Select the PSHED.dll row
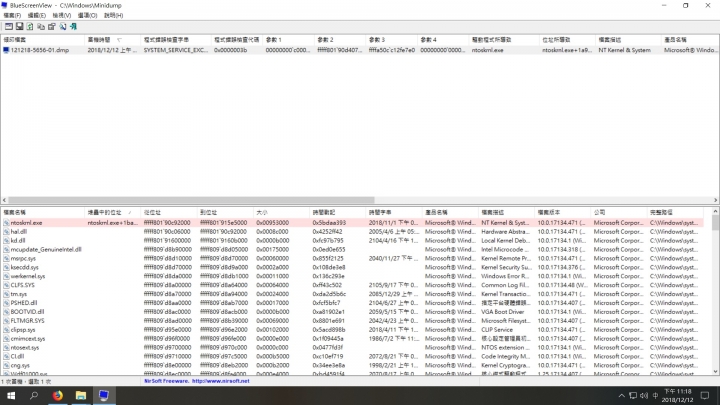The image size is (720, 405). click(352, 303)
